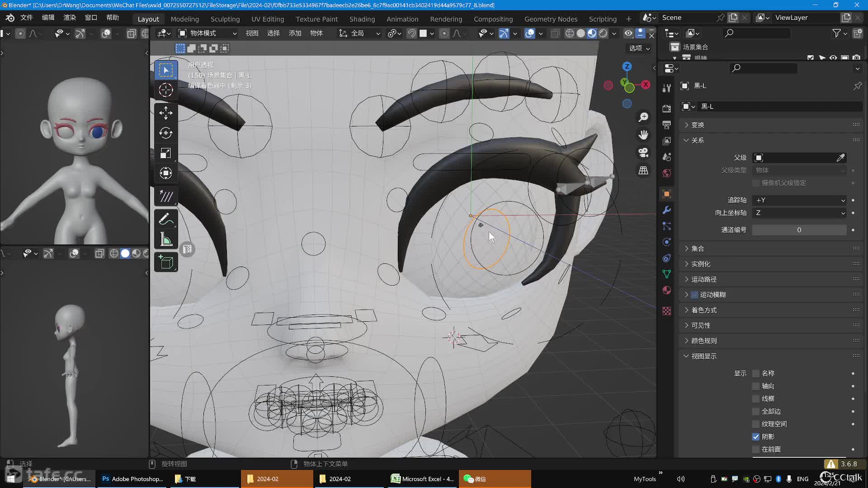Open the 物体模式 mode dropdown

click(208, 33)
